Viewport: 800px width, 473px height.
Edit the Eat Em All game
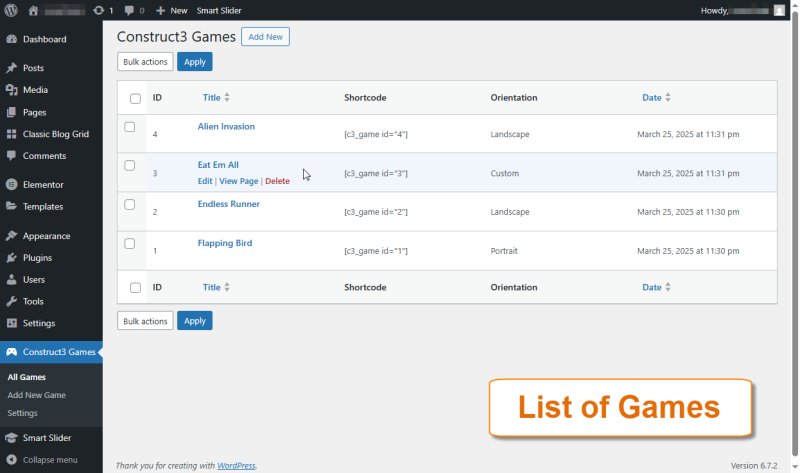click(x=205, y=181)
